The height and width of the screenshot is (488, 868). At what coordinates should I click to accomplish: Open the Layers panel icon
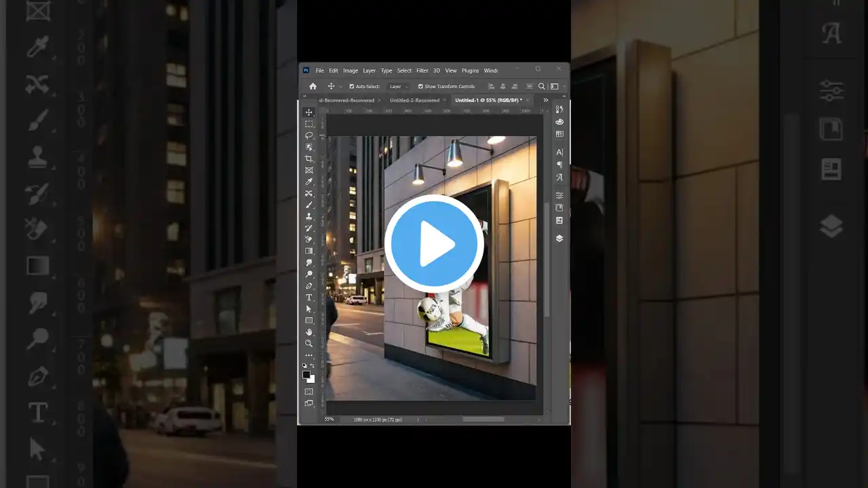tap(559, 238)
